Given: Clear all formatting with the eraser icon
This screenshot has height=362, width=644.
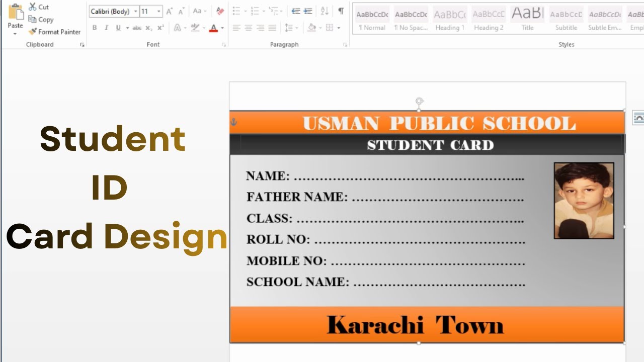Looking at the screenshot, I should coord(220,11).
